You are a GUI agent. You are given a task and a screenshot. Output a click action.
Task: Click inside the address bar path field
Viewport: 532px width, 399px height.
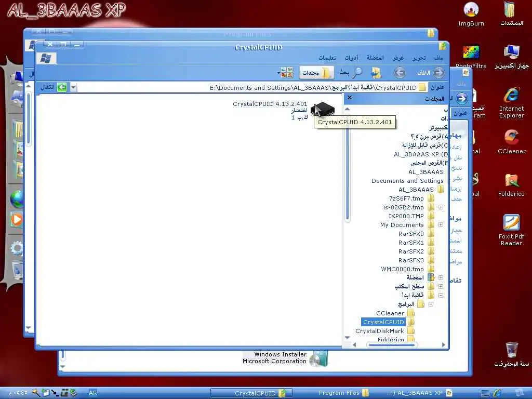253,87
